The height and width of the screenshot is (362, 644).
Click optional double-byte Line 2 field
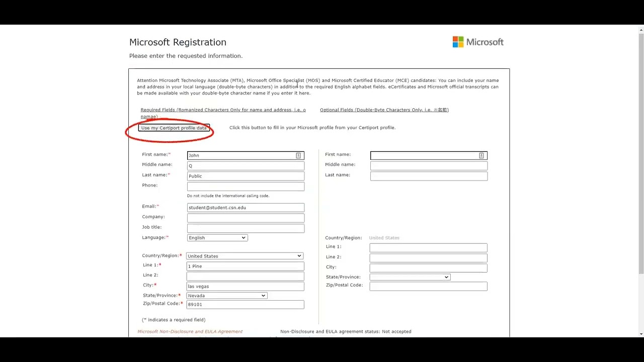tap(429, 258)
